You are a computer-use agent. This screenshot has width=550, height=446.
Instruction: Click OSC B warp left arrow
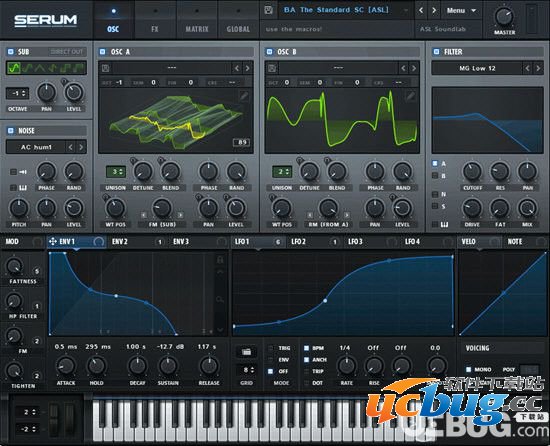point(310,215)
